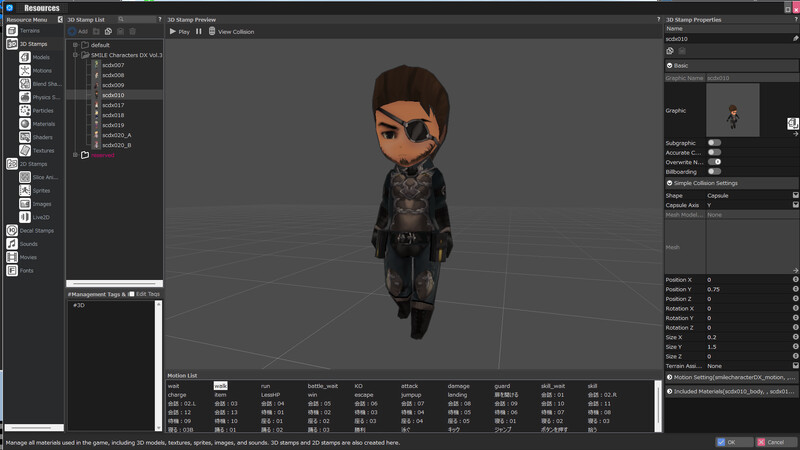
Task: Select the attack motion in Motion List
Action: click(x=409, y=386)
